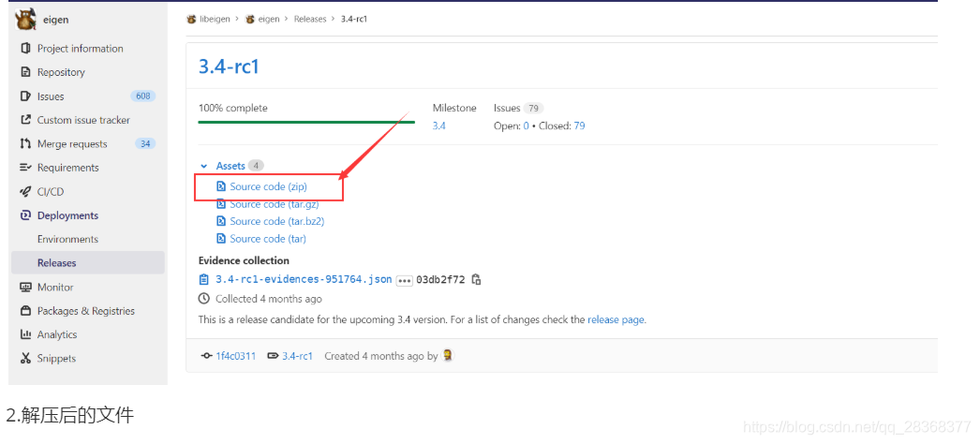Click the tag icon beside 3.4-rc1 in the footer

[273, 356]
